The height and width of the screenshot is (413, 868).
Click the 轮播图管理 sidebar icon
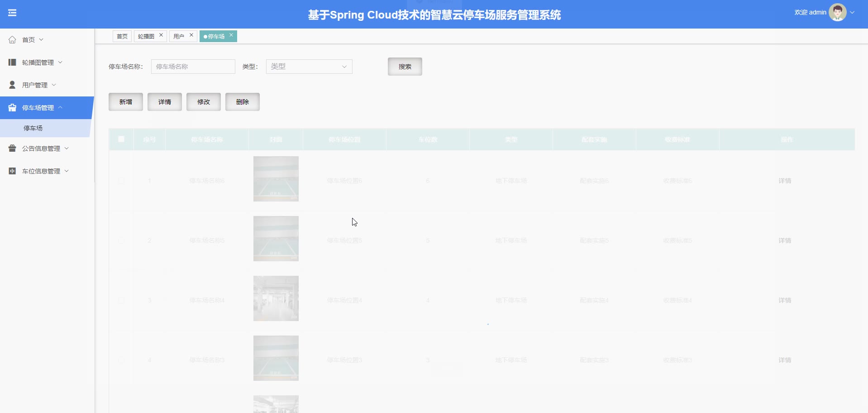[x=12, y=62]
